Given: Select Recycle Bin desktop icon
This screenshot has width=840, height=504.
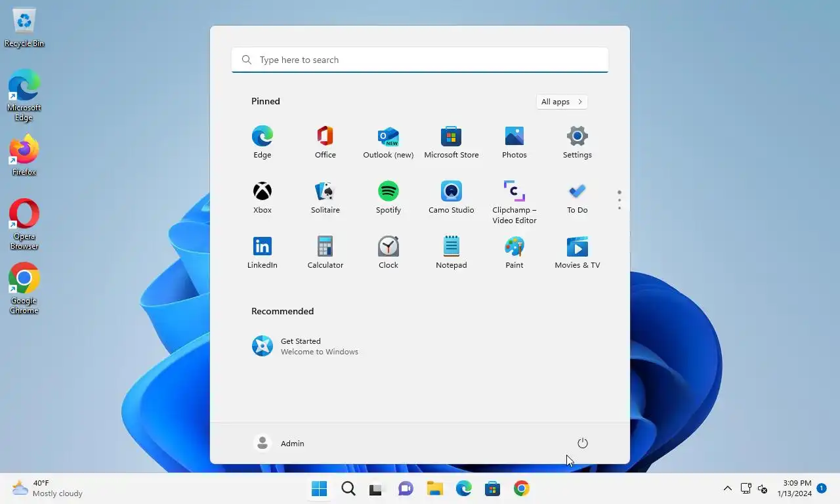Looking at the screenshot, I should 24,27.
